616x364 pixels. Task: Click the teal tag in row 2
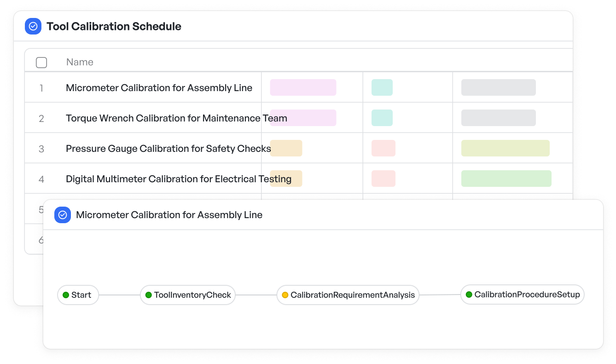click(382, 118)
